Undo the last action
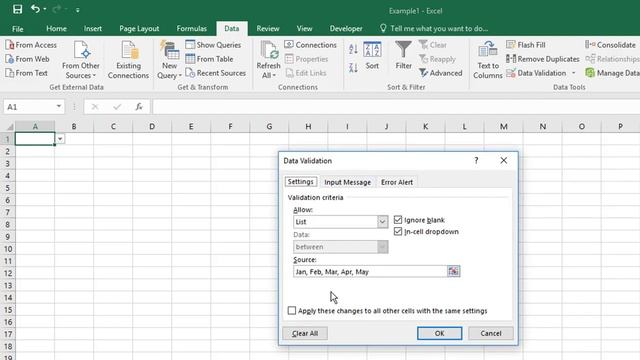 pyautogui.click(x=35, y=9)
